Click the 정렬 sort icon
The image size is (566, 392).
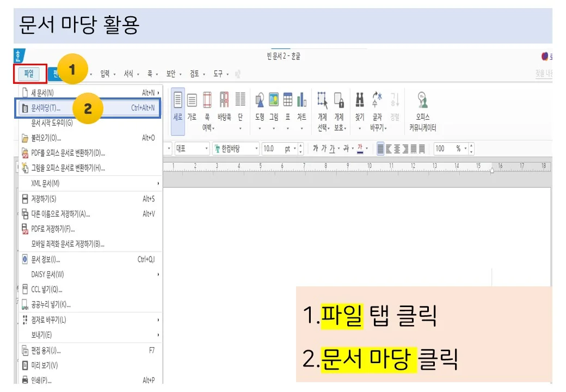[x=395, y=107]
